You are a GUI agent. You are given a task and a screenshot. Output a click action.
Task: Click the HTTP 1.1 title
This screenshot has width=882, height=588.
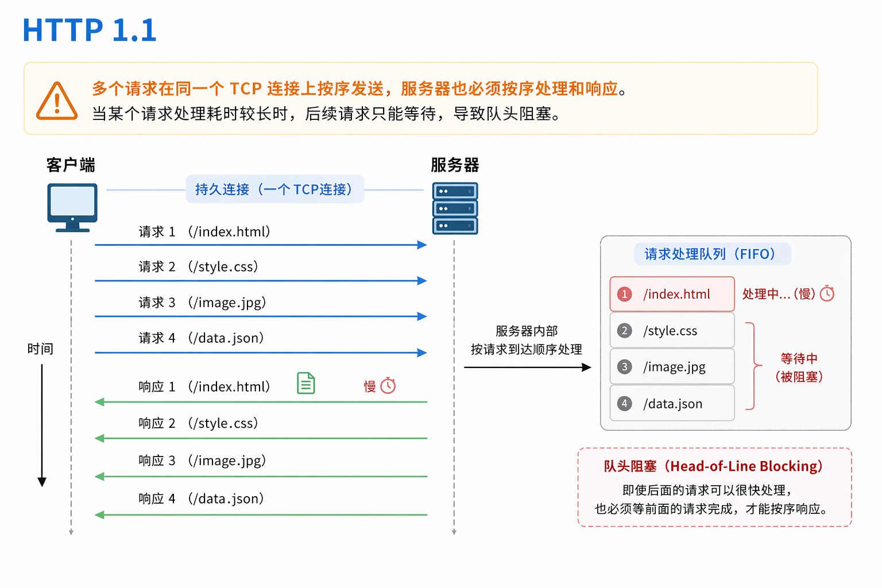point(90,30)
